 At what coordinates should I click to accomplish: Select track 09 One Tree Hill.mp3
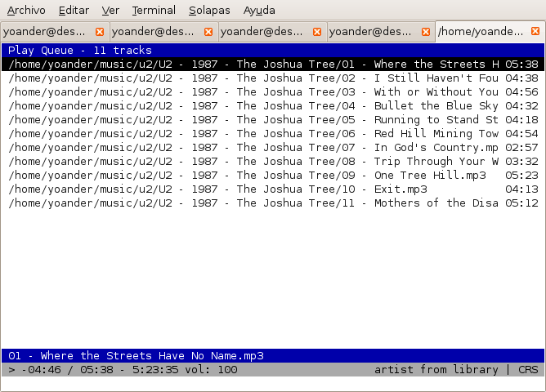coord(273,176)
